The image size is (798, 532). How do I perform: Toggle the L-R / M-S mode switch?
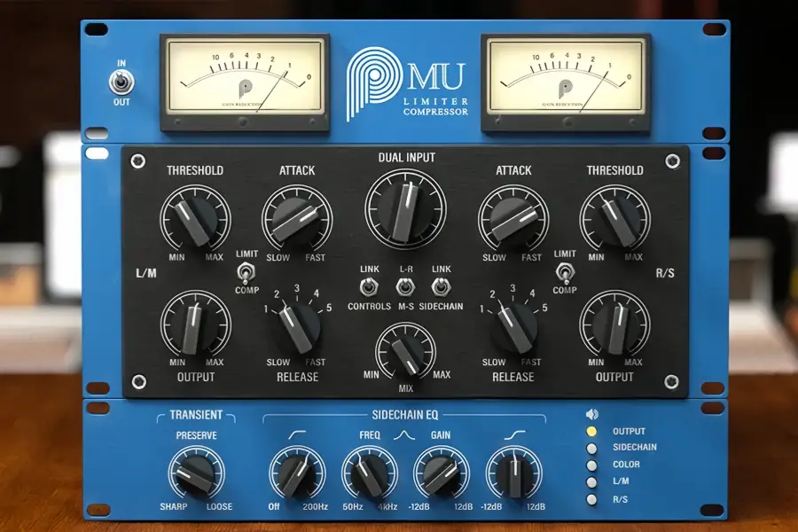tap(405, 287)
